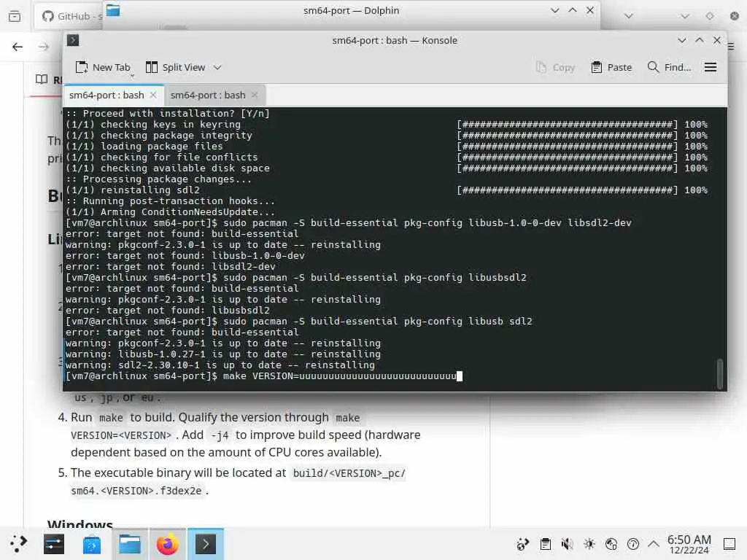This screenshot has height=560, width=747.
Task: Close the second sm64-port bash tab
Action: (x=255, y=96)
